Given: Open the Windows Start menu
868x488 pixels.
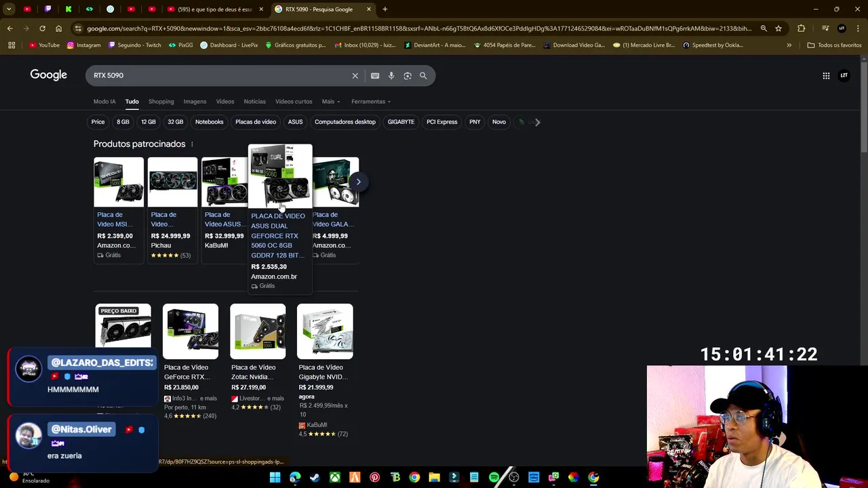Looking at the screenshot, I should click(x=275, y=477).
